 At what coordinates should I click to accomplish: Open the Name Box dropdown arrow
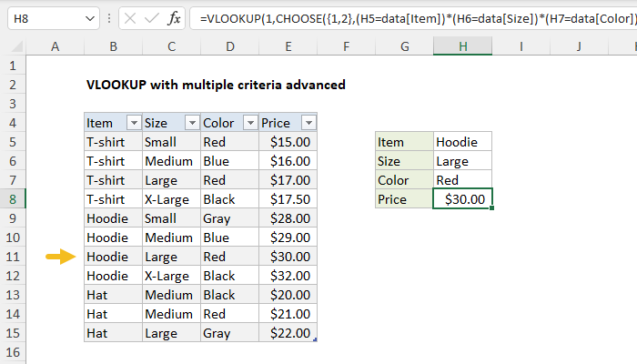(87, 18)
